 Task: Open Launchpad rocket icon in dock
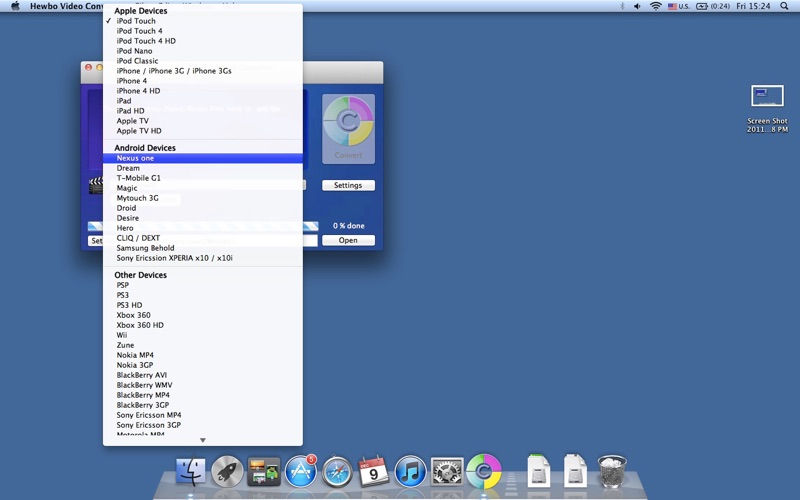(x=227, y=470)
